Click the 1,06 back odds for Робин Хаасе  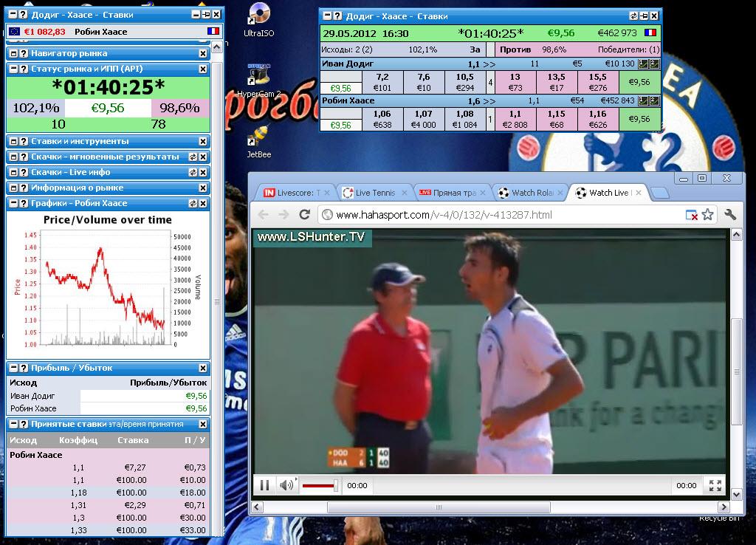click(x=382, y=114)
